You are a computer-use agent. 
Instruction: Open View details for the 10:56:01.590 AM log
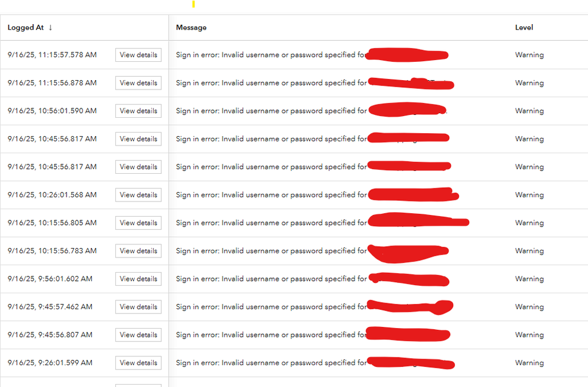click(x=138, y=111)
